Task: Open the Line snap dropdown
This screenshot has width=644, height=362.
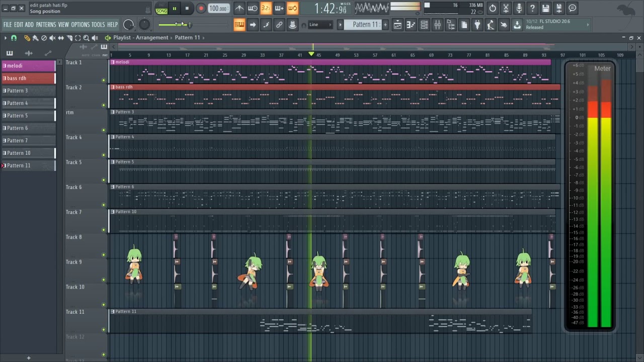Action: 319,25
